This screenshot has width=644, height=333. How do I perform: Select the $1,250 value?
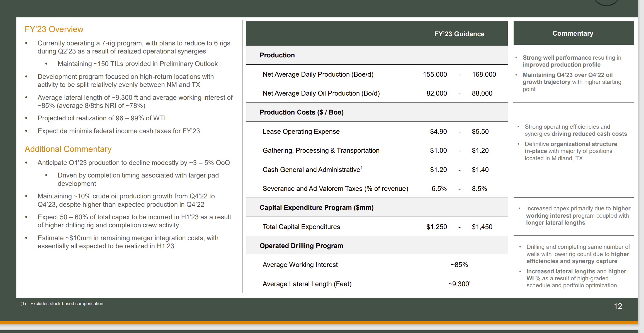click(437, 227)
